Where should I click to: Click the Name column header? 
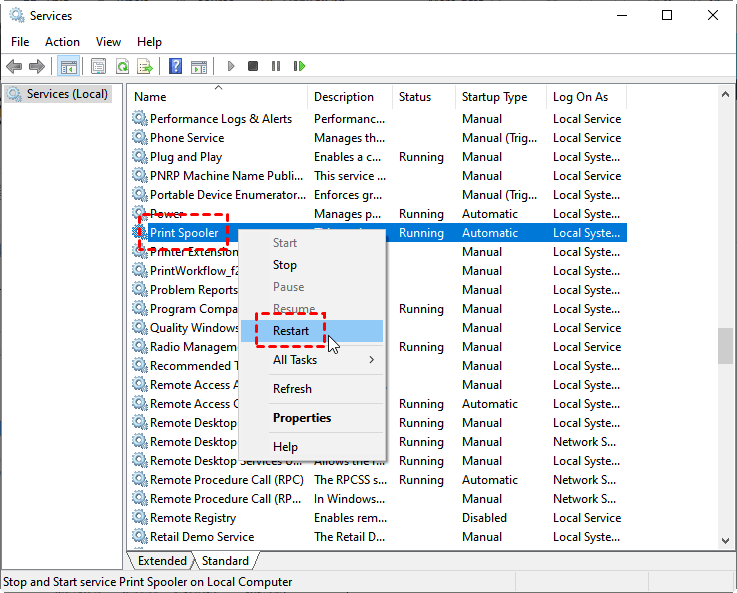tap(150, 97)
